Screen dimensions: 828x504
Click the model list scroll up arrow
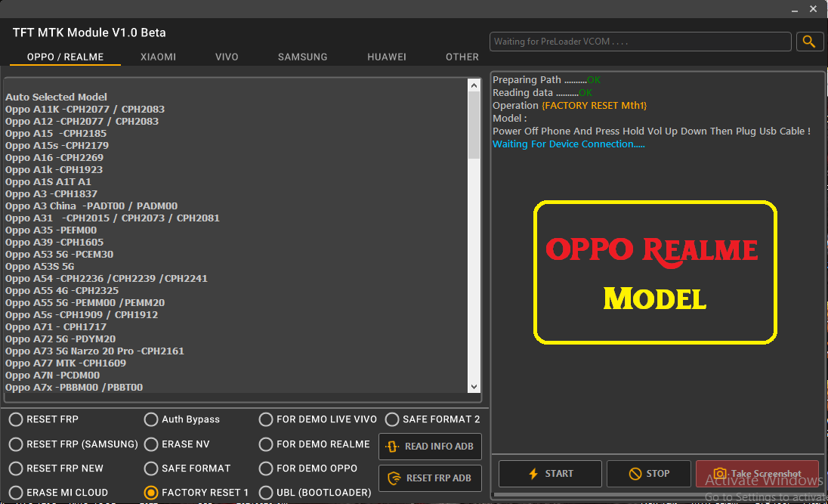coord(474,85)
